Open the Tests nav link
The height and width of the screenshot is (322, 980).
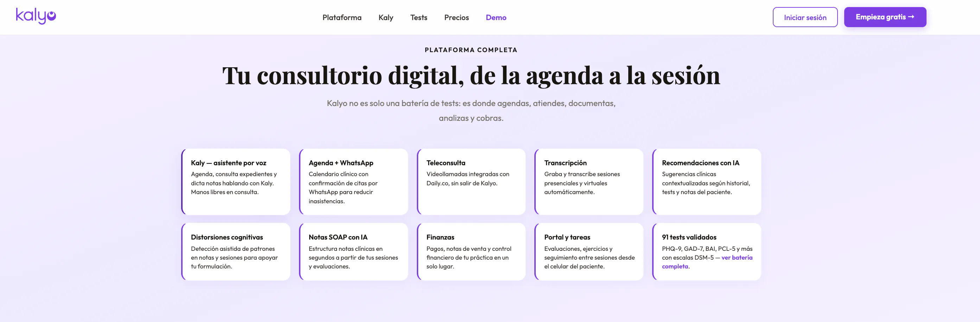point(419,18)
